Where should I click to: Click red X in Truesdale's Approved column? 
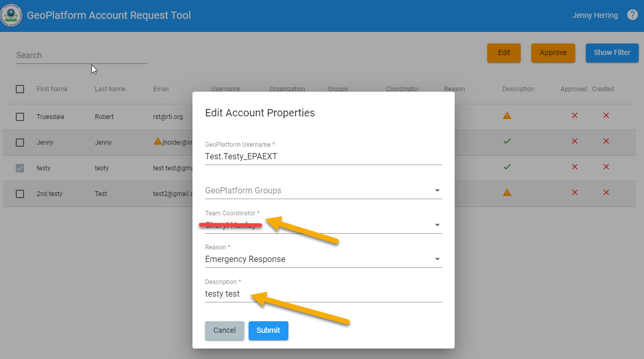coord(574,115)
